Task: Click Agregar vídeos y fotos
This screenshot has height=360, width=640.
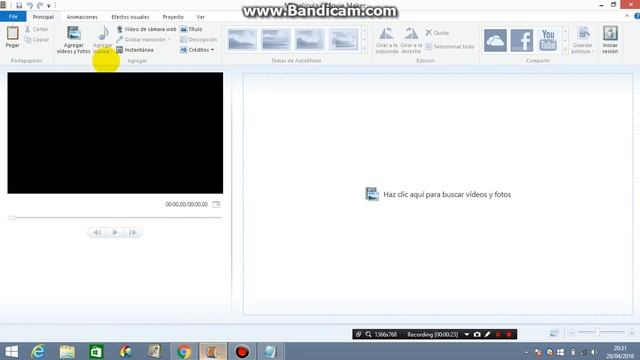Action: click(x=73, y=40)
